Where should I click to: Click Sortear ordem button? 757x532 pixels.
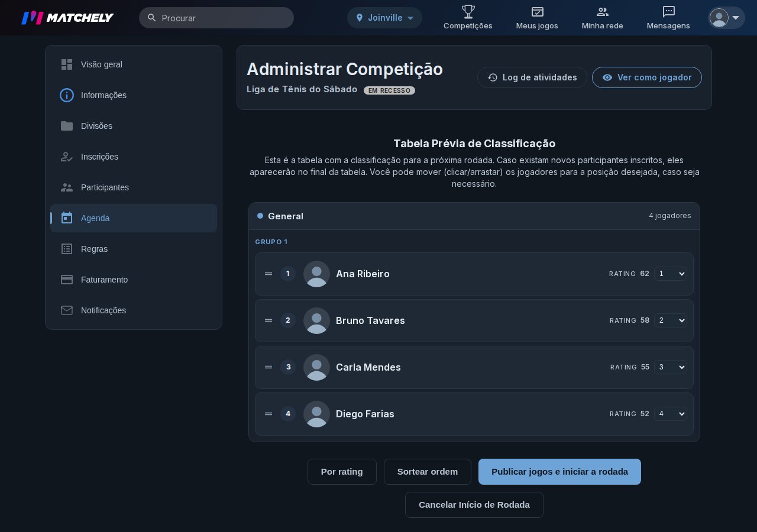pos(428,472)
